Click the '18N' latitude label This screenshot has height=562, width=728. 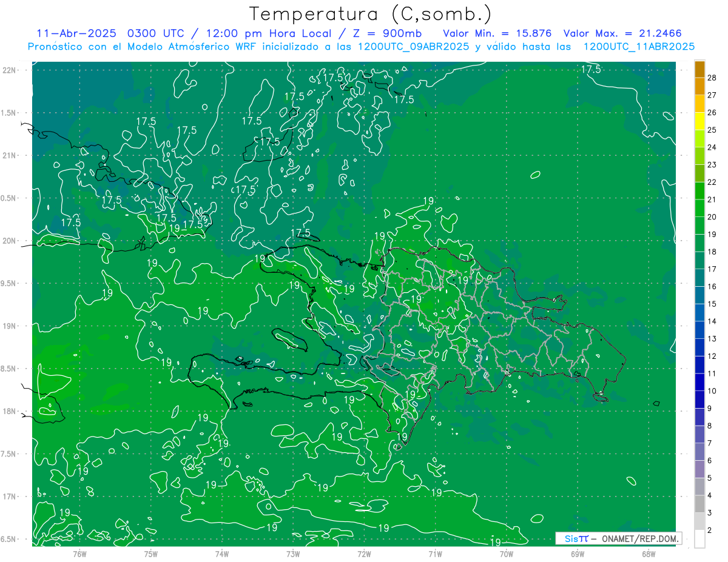(x=10, y=411)
